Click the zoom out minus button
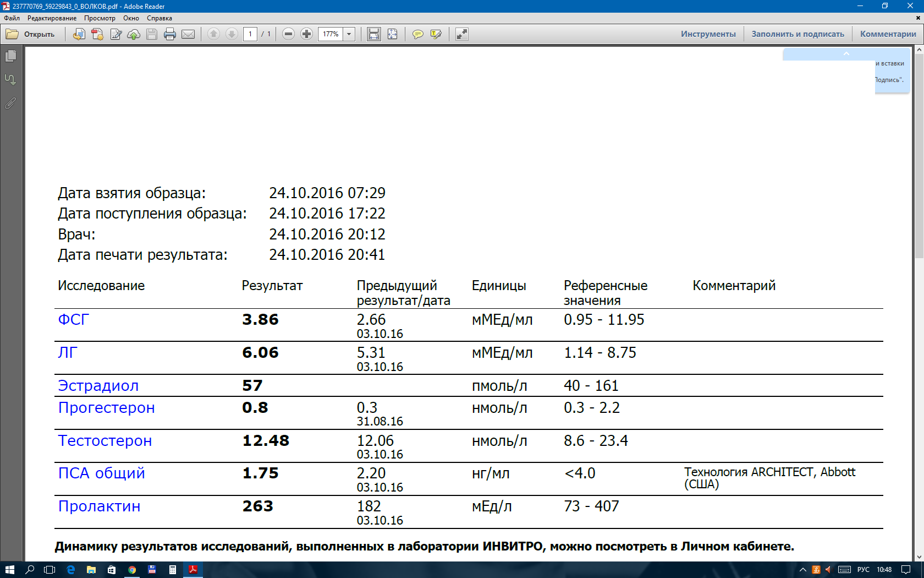 288,34
